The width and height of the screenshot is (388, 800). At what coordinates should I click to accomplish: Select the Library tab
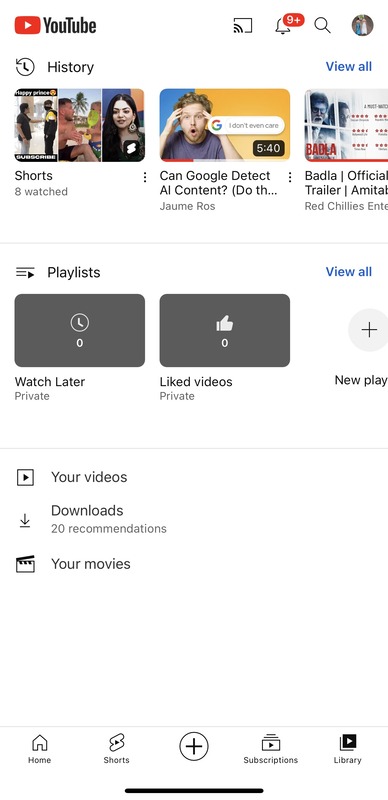[348, 749]
